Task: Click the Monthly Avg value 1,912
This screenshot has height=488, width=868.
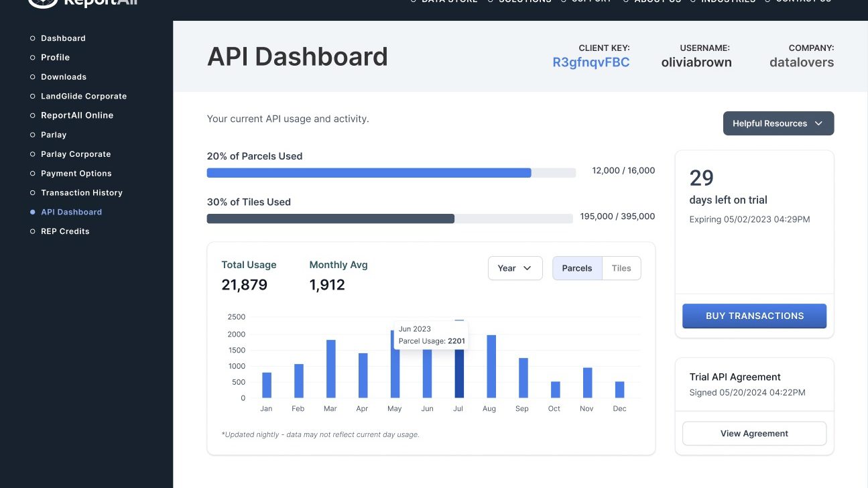Action: 327,285
